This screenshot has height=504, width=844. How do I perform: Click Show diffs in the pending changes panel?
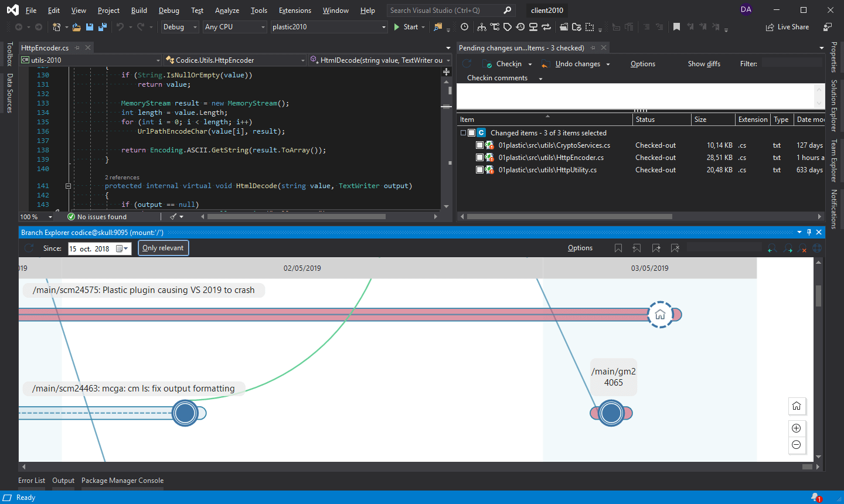(703, 63)
